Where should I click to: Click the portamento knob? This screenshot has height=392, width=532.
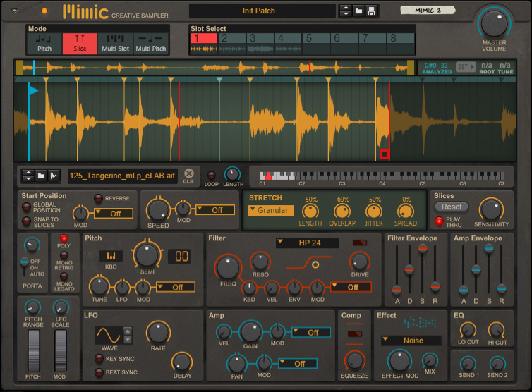click(32, 245)
